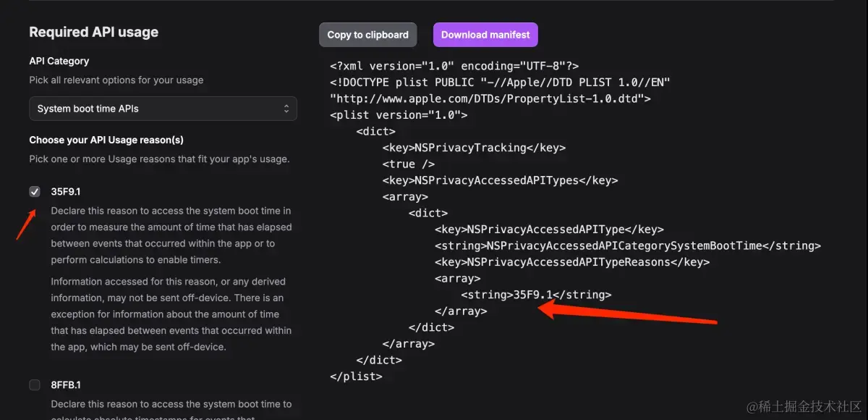Screen dimensions: 868x420
Task: Click the Pick all relevant options hint text
Action: click(116, 80)
